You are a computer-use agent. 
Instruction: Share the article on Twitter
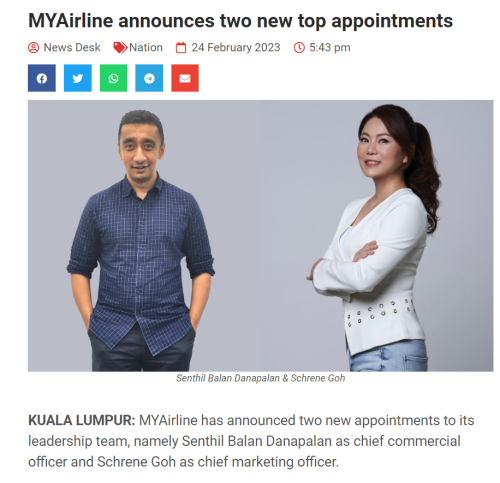pos(78,78)
